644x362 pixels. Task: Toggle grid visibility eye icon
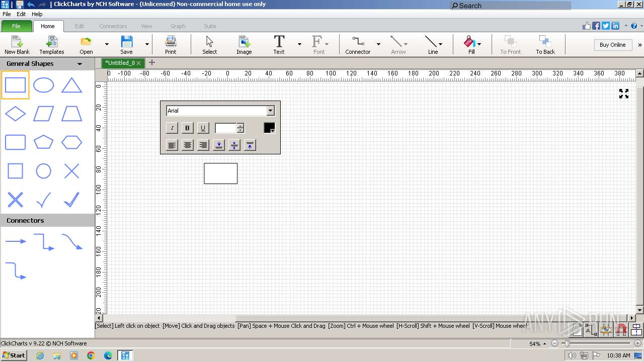pyautogui.click(x=606, y=330)
